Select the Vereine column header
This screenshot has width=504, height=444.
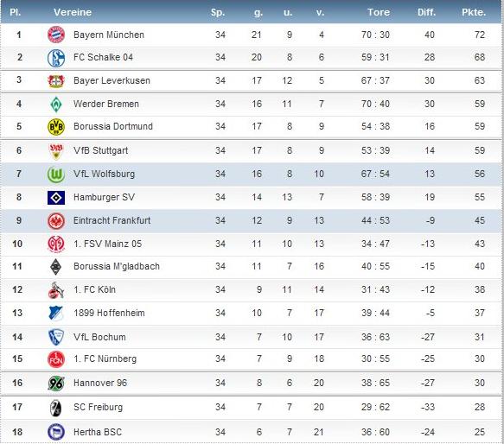point(73,12)
